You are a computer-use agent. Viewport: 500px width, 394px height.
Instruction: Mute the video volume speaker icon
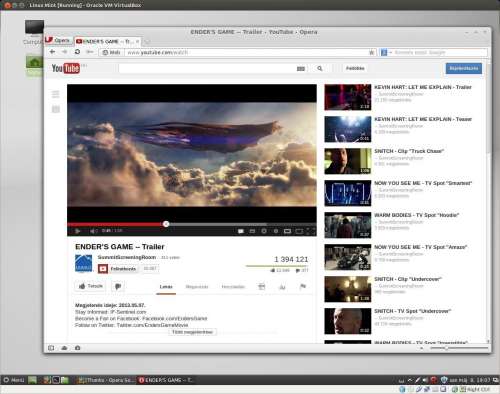(93, 231)
